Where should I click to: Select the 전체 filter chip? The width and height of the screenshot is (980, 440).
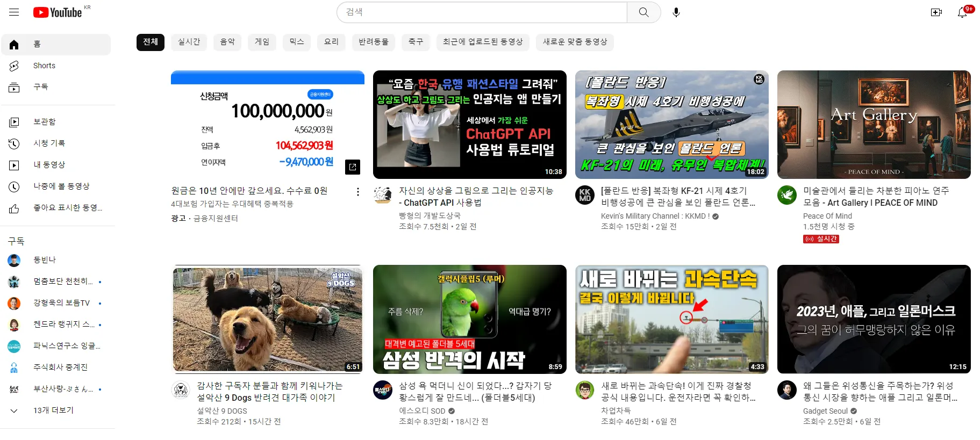150,42
